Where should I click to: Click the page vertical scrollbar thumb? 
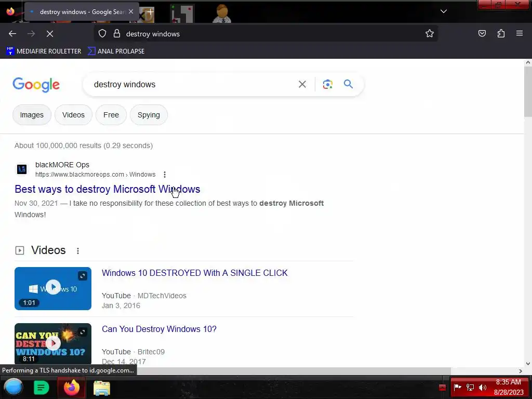pos(528,91)
